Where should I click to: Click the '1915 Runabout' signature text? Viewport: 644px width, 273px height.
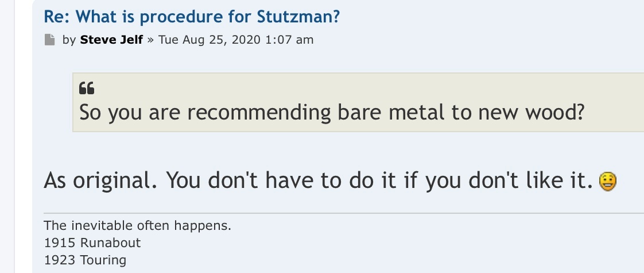[x=92, y=243]
